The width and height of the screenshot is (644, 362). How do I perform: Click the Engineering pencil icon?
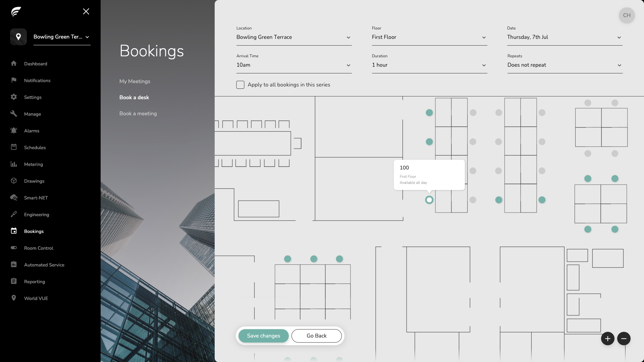[14, 214]
